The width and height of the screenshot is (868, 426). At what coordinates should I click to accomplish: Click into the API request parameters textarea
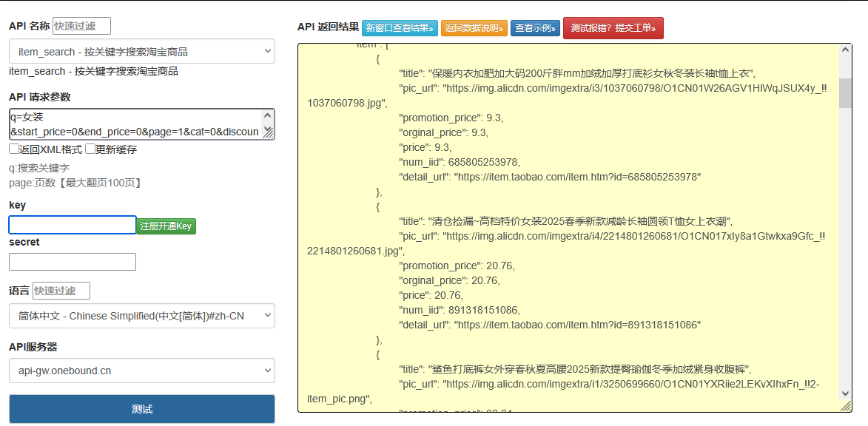(135, 124)
